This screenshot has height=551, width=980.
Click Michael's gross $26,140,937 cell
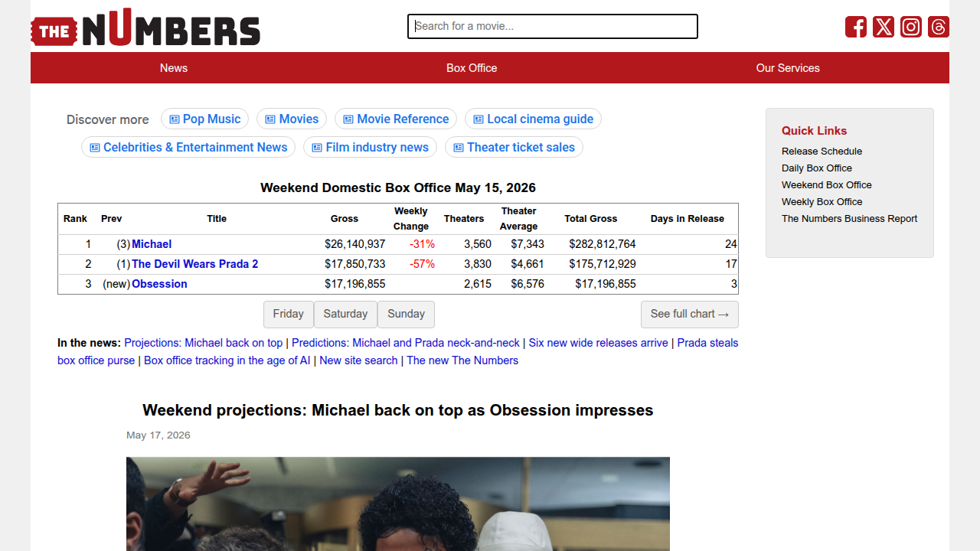coord(355,244)
